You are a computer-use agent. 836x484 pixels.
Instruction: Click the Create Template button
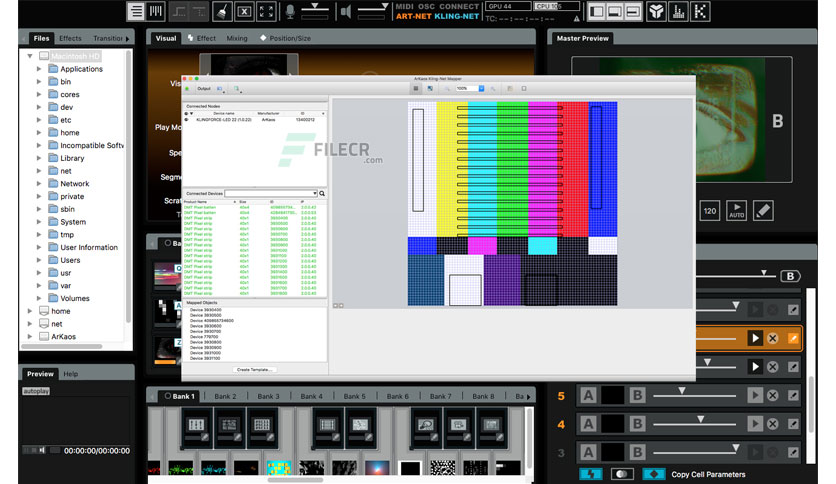(254, 369)
